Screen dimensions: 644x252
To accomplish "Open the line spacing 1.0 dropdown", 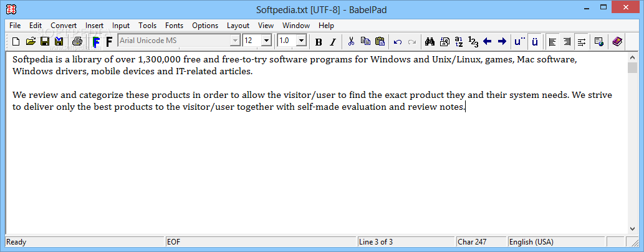I will [x=302, y=41].
